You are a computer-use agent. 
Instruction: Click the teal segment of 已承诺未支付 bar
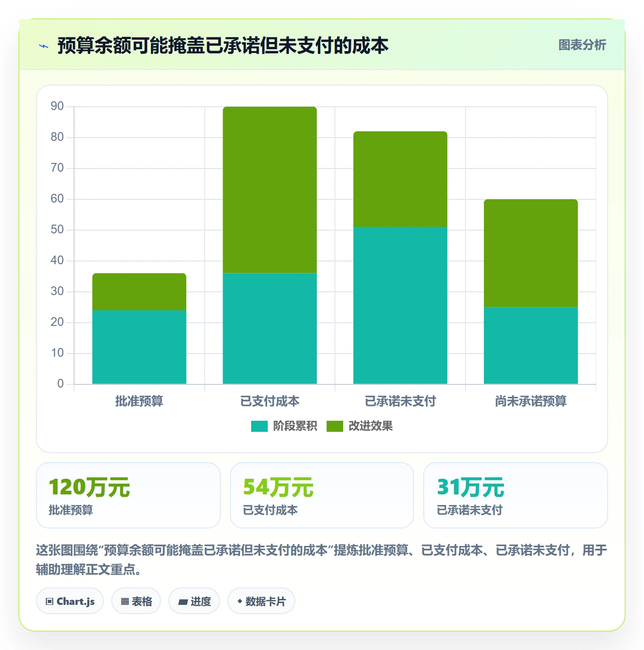pyautogui.click(x=400, y=305)
